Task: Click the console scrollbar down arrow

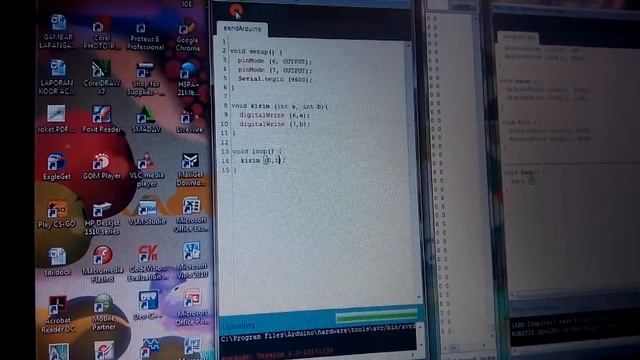Action: tap(420, 345)
